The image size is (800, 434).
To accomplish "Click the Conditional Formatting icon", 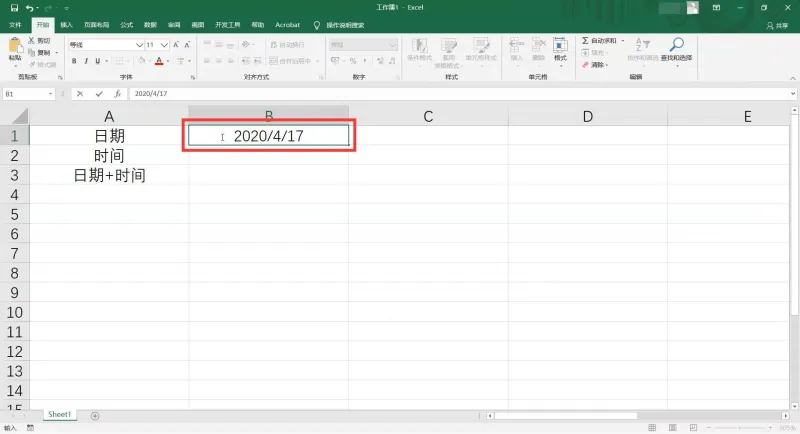I will coord(419,45).
